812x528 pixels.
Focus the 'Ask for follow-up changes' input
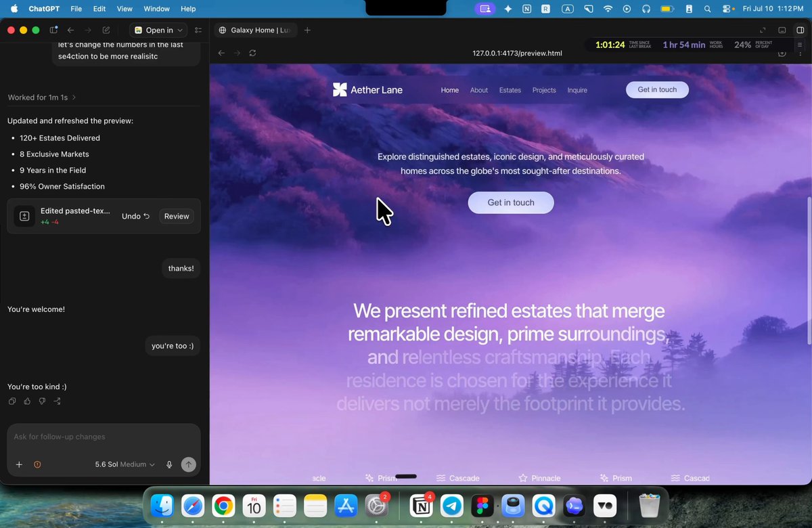pyautogui.click(x=104, y=437)
